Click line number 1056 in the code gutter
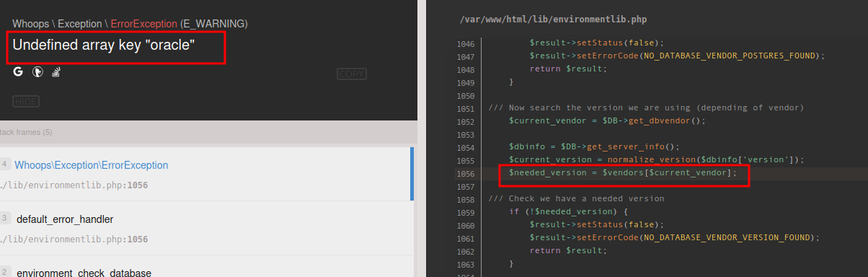The height and width of the screenshot is (277, 868). 465,173
